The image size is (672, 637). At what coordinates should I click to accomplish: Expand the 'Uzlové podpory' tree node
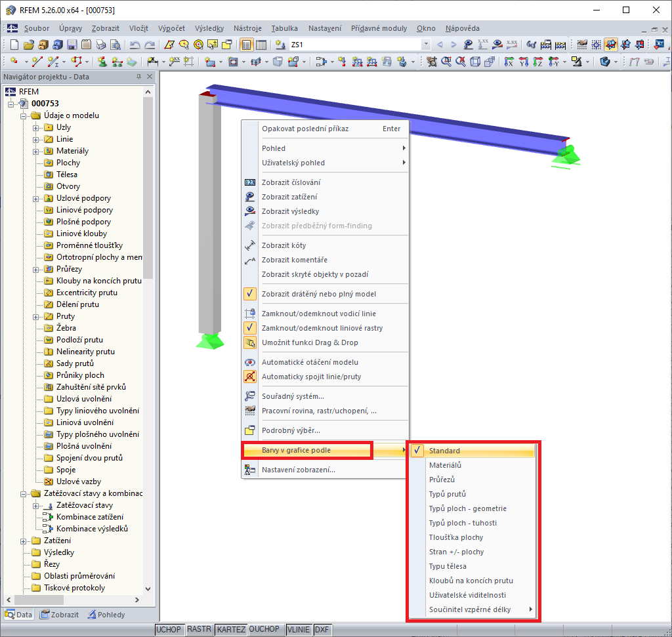pyautogui.click(x=35, y=198)
